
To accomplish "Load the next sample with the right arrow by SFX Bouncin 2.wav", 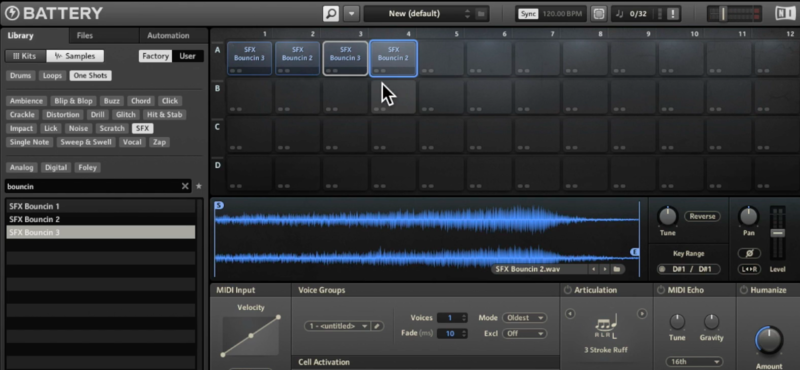I will 605,269.
